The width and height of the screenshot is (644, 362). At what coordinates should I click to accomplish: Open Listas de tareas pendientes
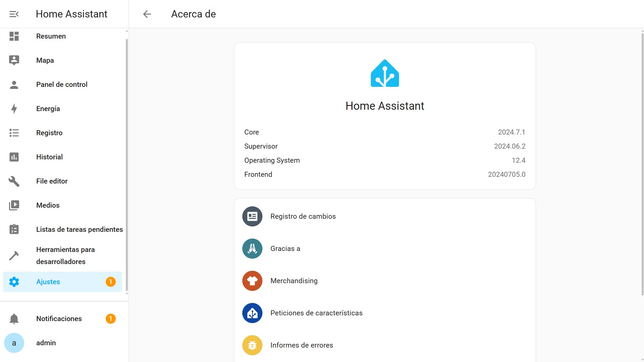(80, 229)
